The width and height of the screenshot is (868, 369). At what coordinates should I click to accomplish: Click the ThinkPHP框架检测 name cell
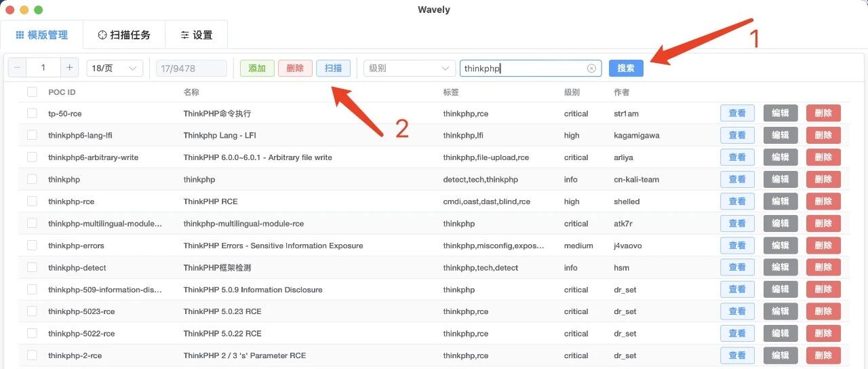[217, 267]
